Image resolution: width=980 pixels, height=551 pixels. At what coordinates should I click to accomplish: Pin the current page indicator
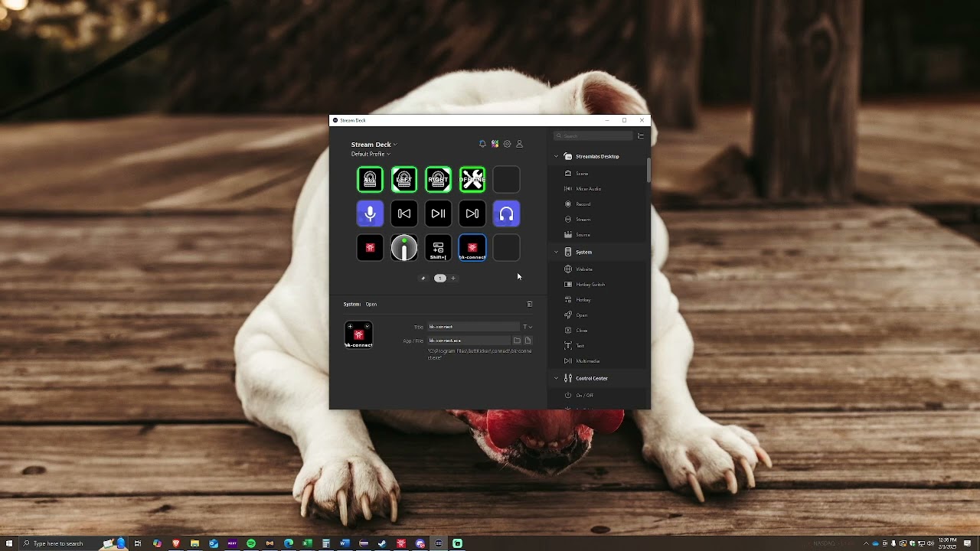pos(423,278)
